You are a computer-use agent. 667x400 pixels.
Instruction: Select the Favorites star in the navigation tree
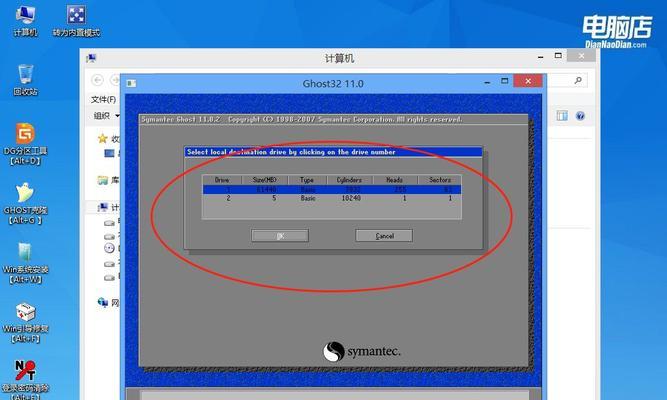[103, 138]
